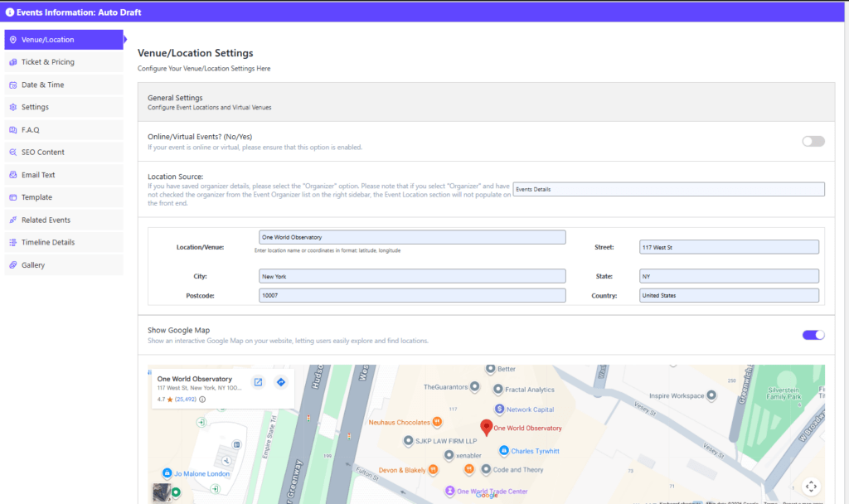This screenshot has height=504, width=849.
Task: Click the SJKP LAW FIRM LLP map label
Action: click(x=445, y=441)
